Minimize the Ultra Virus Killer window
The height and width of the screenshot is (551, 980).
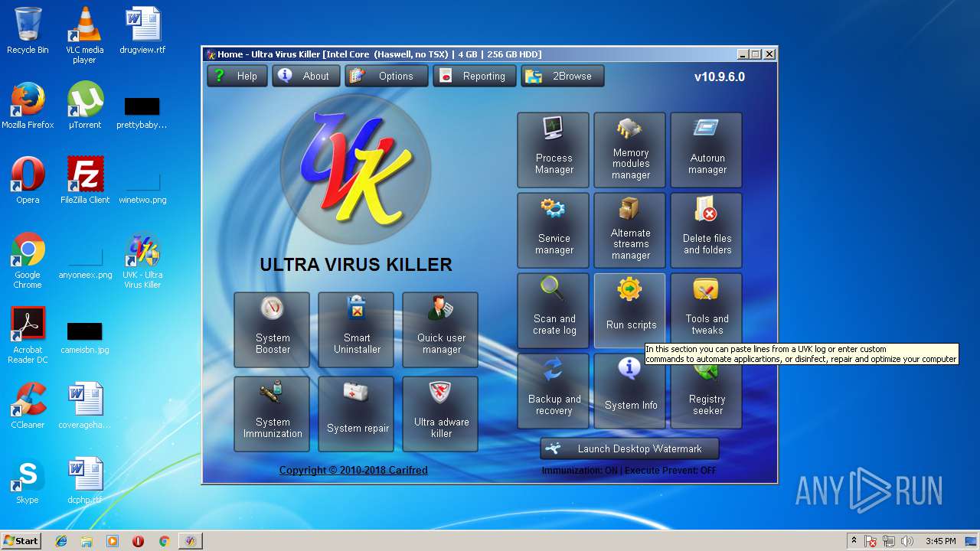[743, 54]
